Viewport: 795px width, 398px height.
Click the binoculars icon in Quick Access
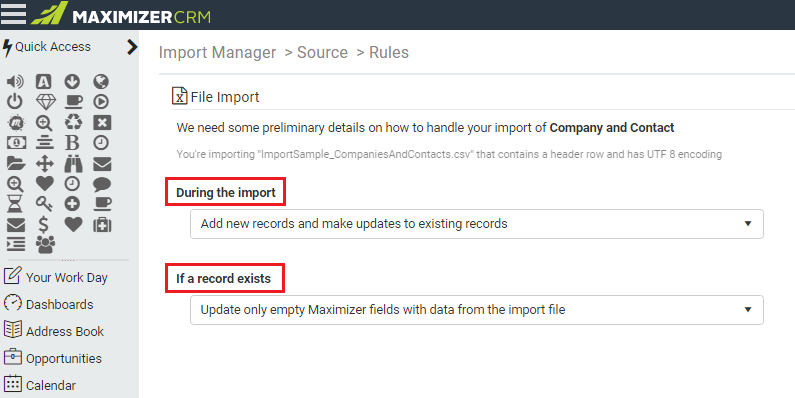(x=73, y=164)
